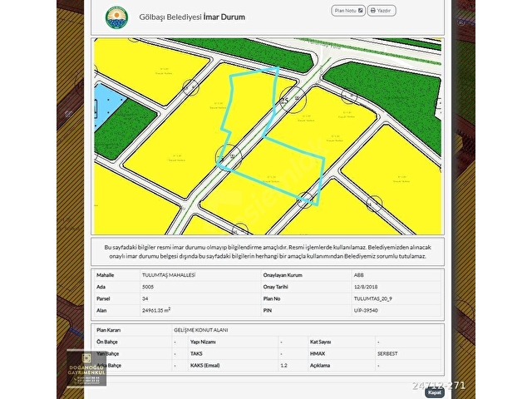
Task: Click the Onay Tarihi value 12/8/2018
Action: coord(366,287)
